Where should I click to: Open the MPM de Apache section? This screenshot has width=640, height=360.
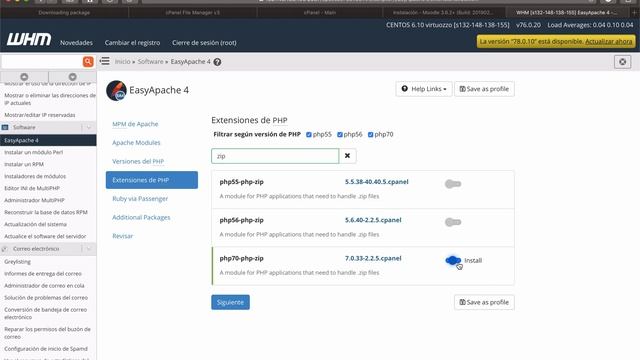pyautogui.click(x=135, y=124)
